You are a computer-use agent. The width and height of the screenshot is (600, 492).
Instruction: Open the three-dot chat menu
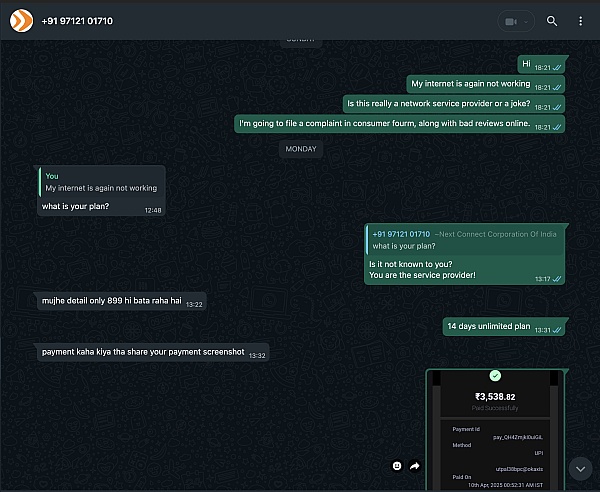[580, 21]
